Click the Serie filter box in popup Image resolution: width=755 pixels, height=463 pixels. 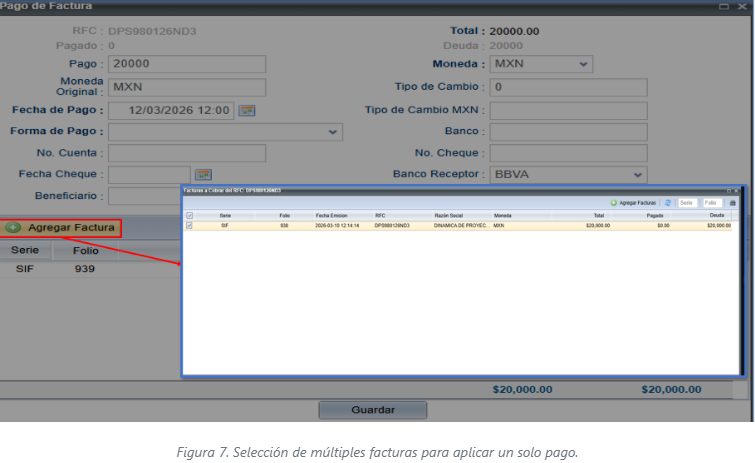pos(687,203)
